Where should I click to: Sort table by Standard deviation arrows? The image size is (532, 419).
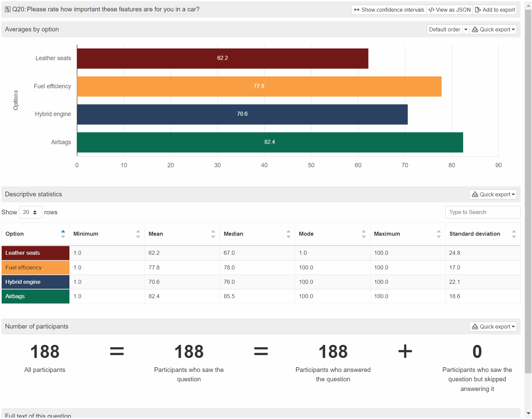coord(514,234)
